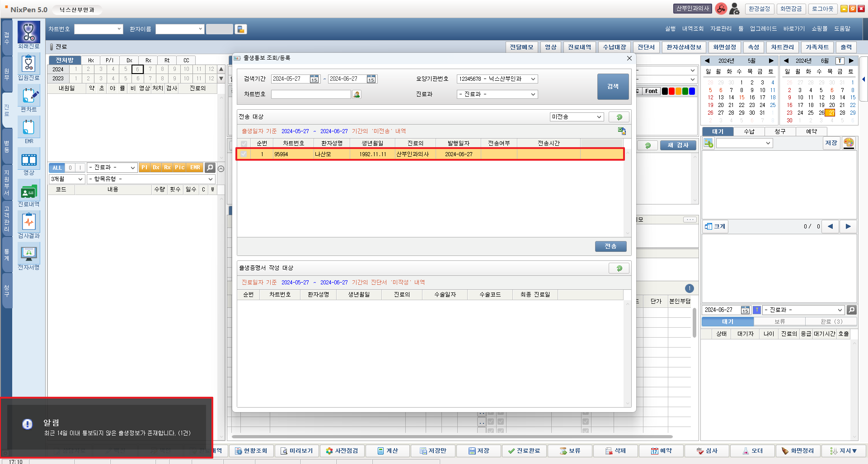
Task: Expand the 3개월 period dropdown
Action: (x=67, y=179)
